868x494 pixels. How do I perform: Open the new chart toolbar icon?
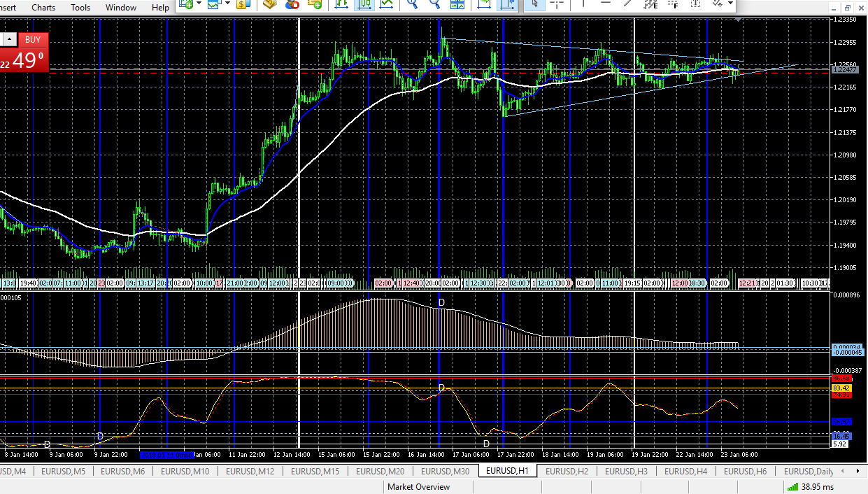pyautogui.click(x=187, y=3)
